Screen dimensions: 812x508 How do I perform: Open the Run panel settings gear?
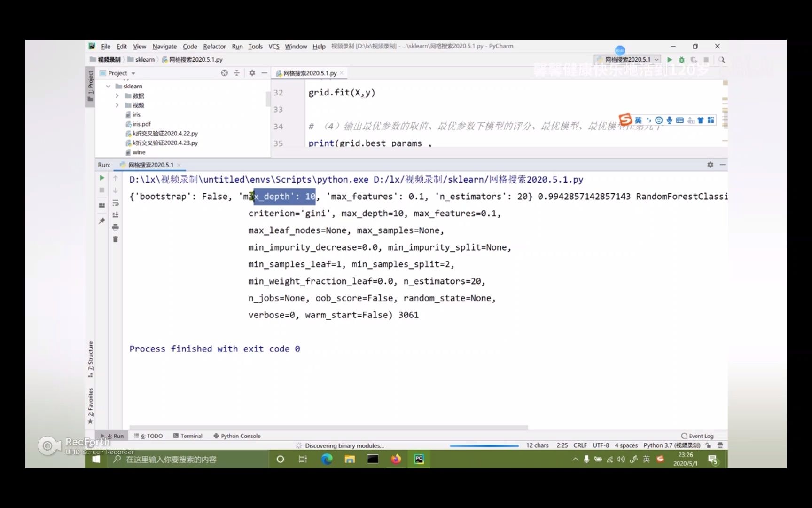pyautogui.click(x=710, y=165)
